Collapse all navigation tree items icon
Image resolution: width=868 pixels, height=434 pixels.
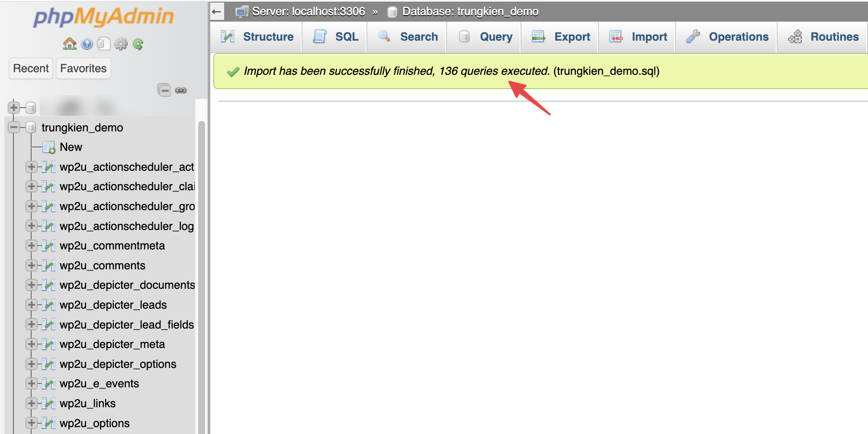[164, 90]
